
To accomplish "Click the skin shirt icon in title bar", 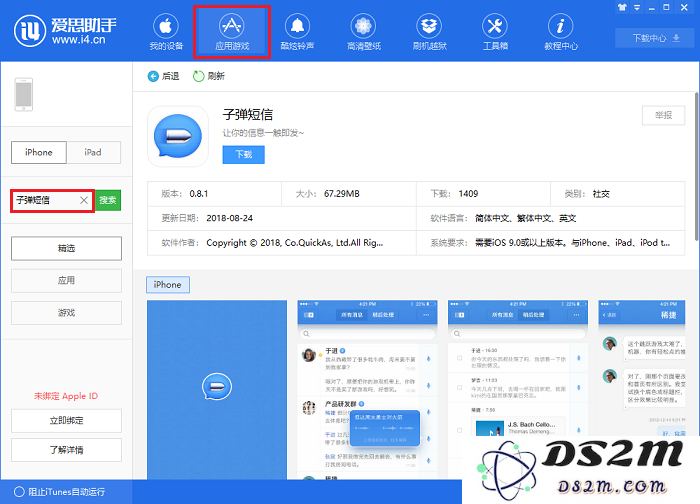I will (622, 7).
